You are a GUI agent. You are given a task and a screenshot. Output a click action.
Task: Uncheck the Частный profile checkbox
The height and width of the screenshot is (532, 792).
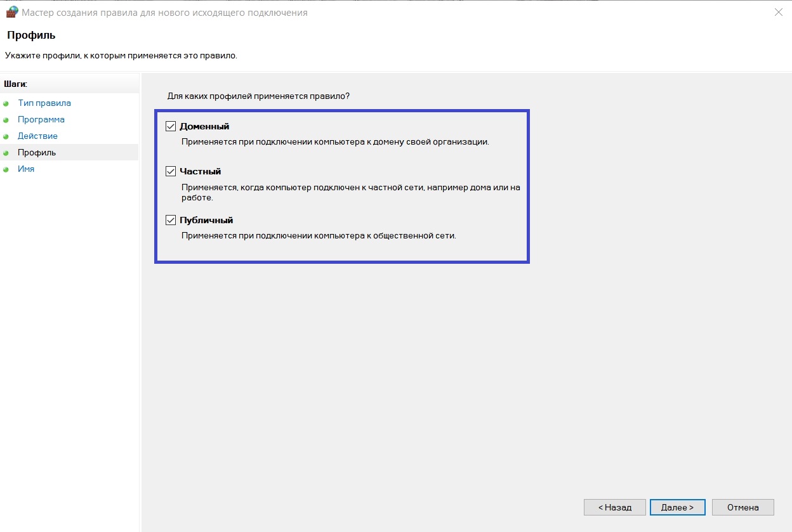pos(170,171)
